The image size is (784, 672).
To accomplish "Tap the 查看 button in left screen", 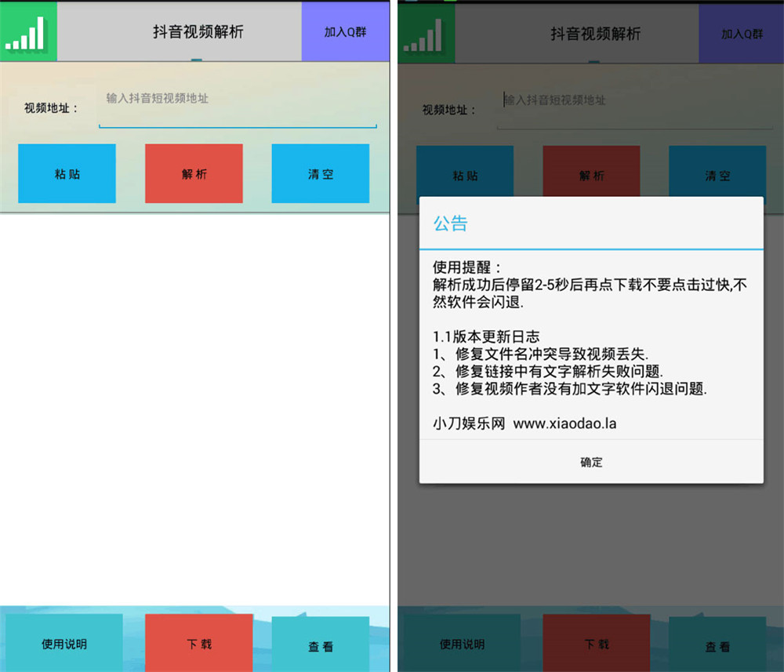I will coord(321,645).
